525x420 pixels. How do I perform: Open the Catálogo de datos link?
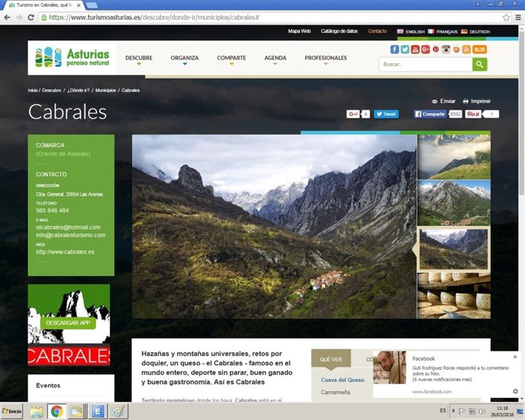339,31
